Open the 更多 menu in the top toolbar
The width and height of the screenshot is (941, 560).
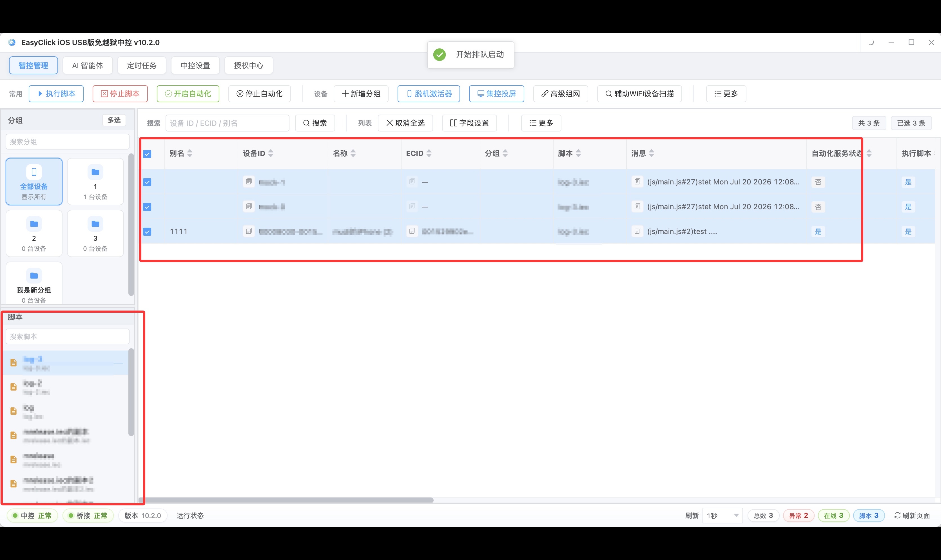coord(726,93)
